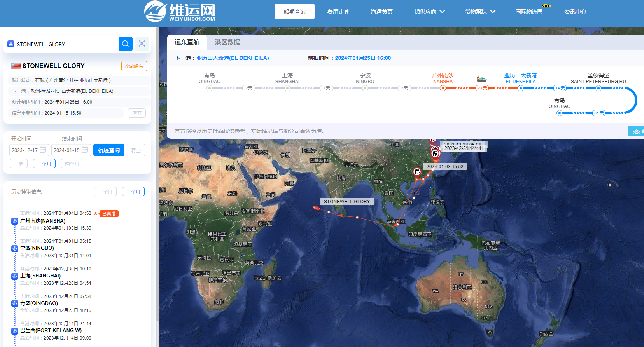
Task: Click the 23 天 transit duration badge
Action: coord(482,88)
